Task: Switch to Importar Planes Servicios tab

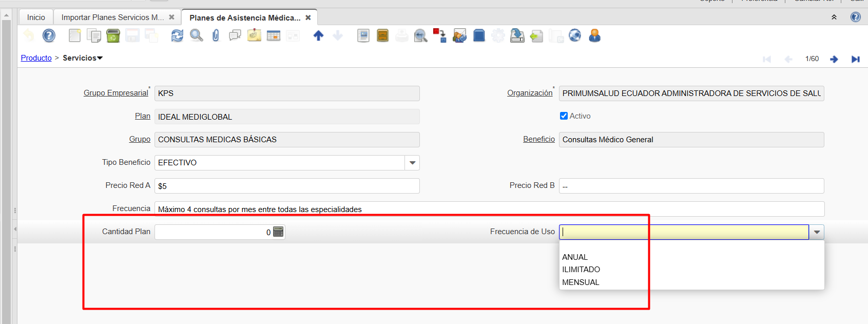Action: pyautogui.click(x=113, y=17)
